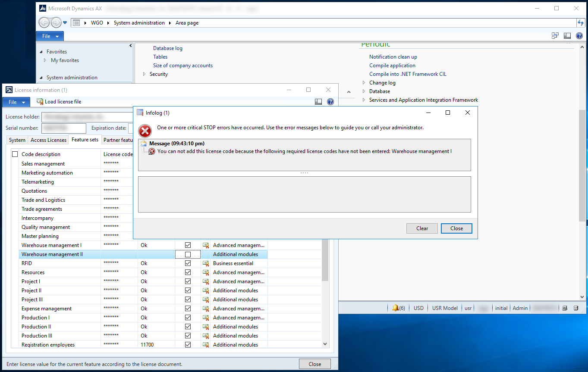Toggle the checkbox in the Project II row
The height and width of the screenshot is (372, 588).
(188, 291)
